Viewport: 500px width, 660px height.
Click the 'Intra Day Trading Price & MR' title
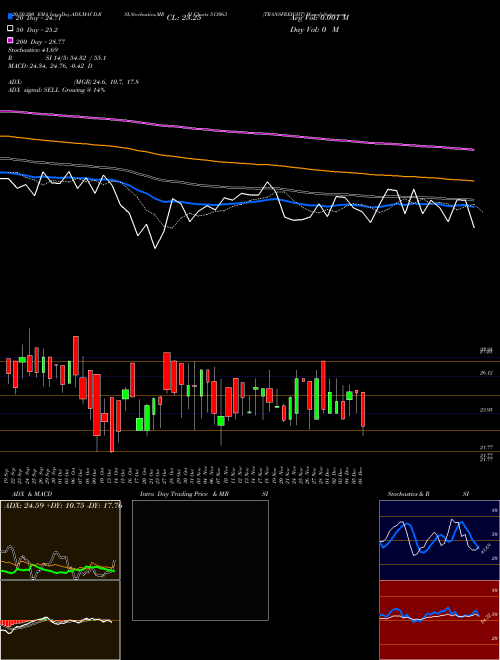tap(184, 494)
